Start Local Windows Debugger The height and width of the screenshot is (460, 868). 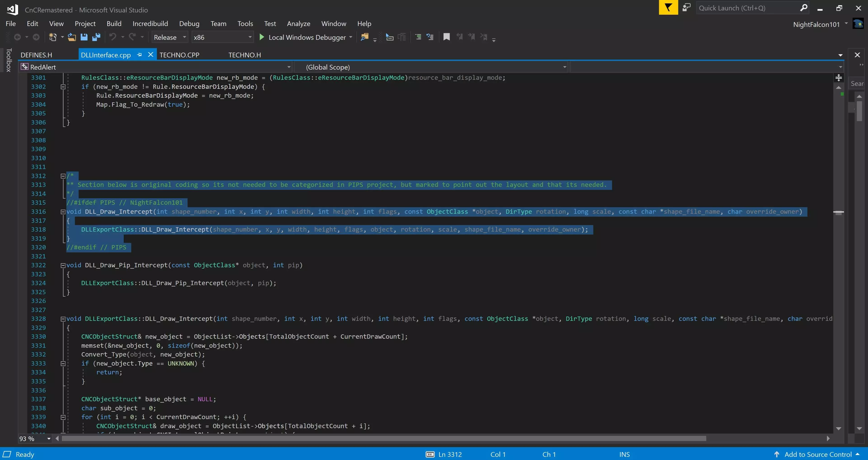[x=262, y=37]
